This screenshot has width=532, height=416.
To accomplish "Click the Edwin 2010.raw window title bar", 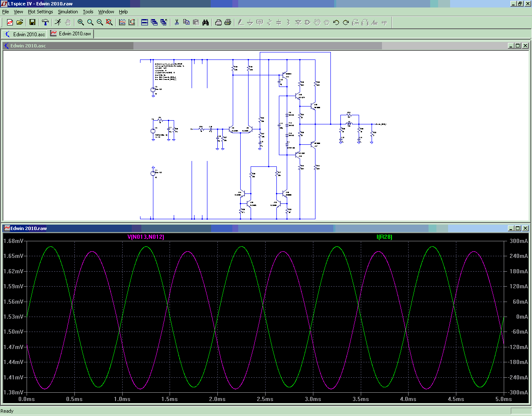I will point(266,228).
